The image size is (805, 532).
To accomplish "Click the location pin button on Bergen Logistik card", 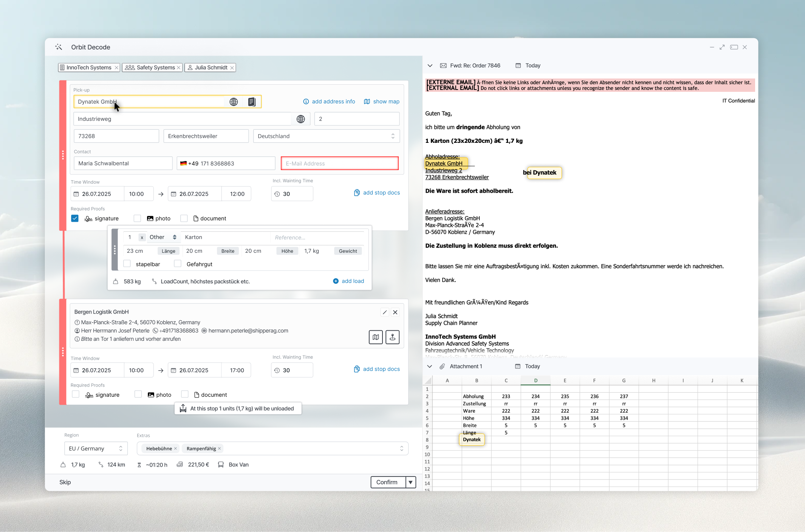I will [392, 337].
